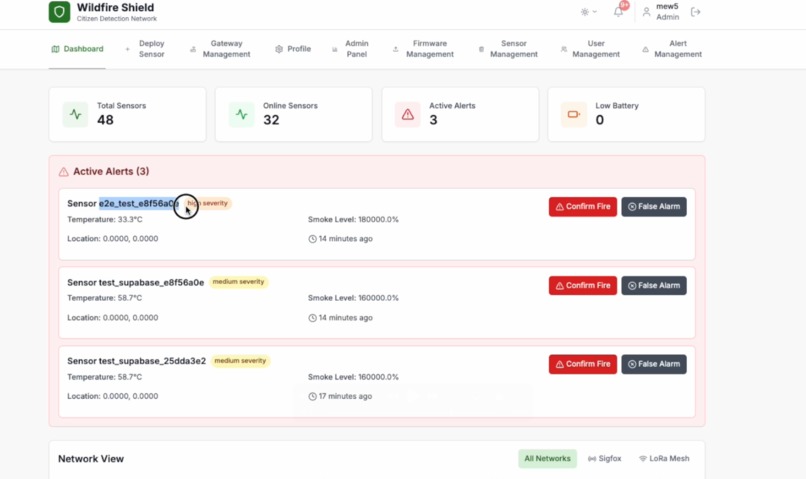Click the Temperature: 33.3°C reading
This screenshot has height=479, width=806.
point(105,219)
